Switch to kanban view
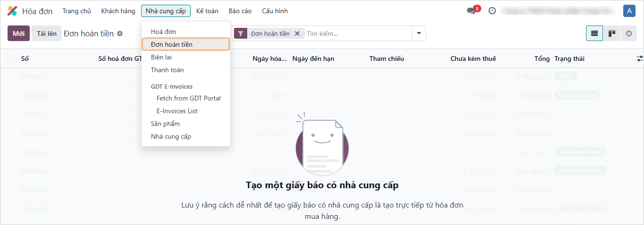This screenshot has height=225, width=644. 611,33
